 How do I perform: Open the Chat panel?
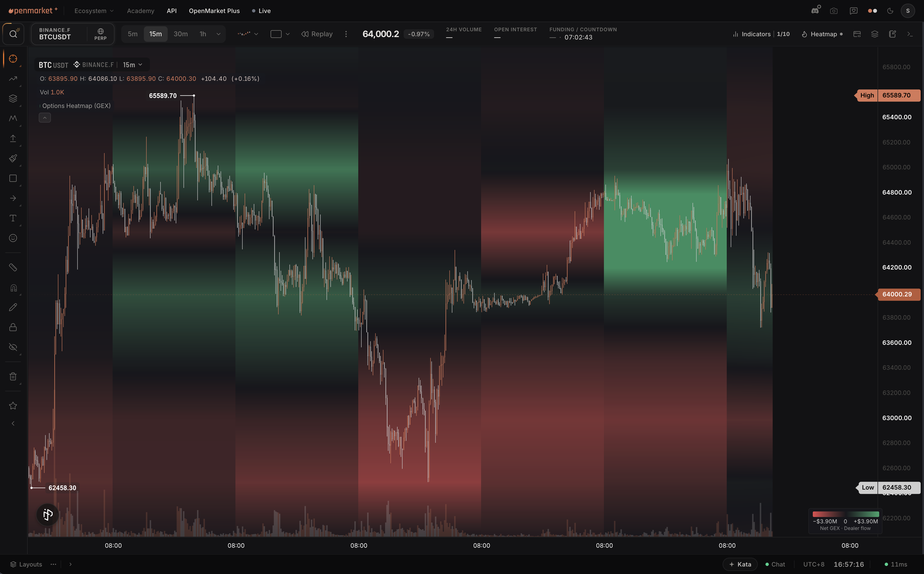pos(775,564)
